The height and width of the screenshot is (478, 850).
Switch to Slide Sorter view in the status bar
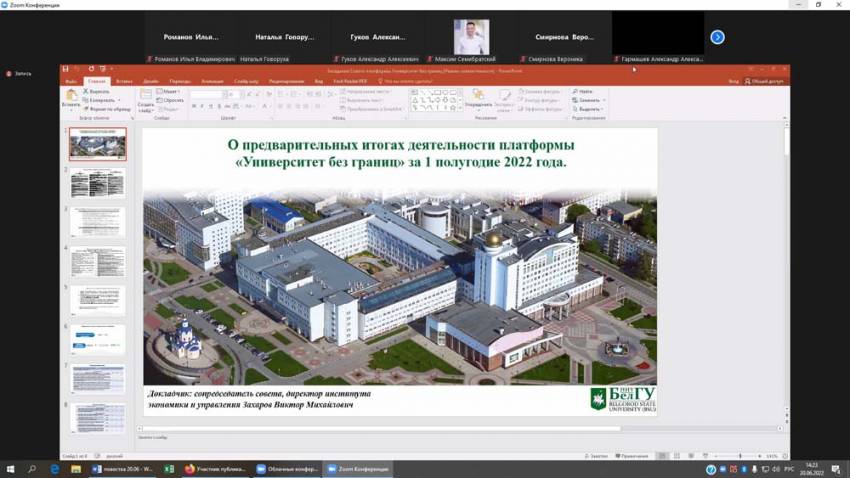click(x=677, y=456)
